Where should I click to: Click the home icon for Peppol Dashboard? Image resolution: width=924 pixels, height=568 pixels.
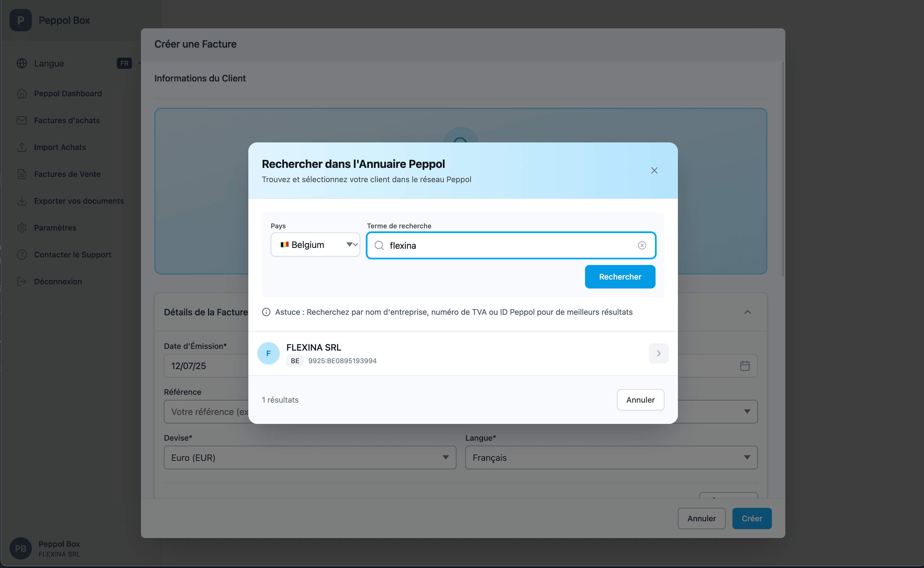pos(22,93)
